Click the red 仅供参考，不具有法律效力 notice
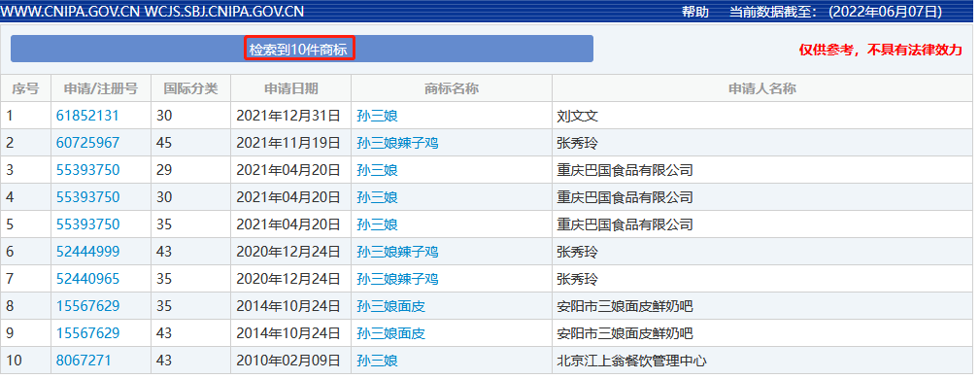 point(881,50)
